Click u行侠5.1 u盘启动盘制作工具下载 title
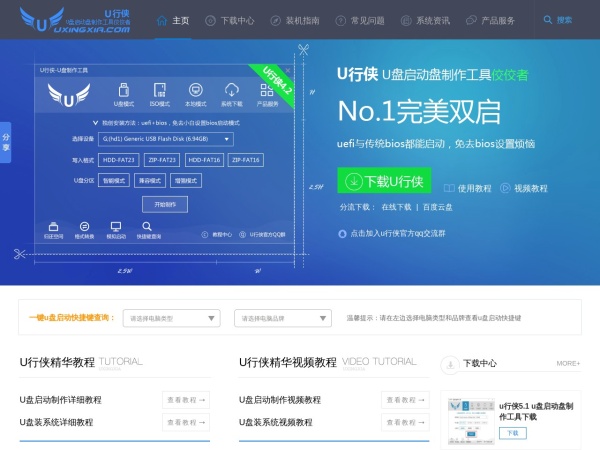Screen dimensions: 600x450 tap(536, 411)
